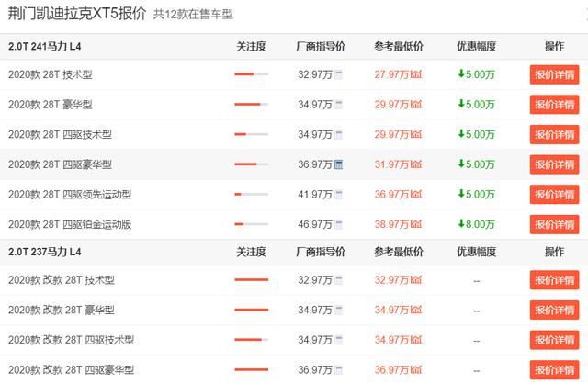Click price trend chart icon beside 27.97万
588x384 pixels.
click(x=416, y=74)
